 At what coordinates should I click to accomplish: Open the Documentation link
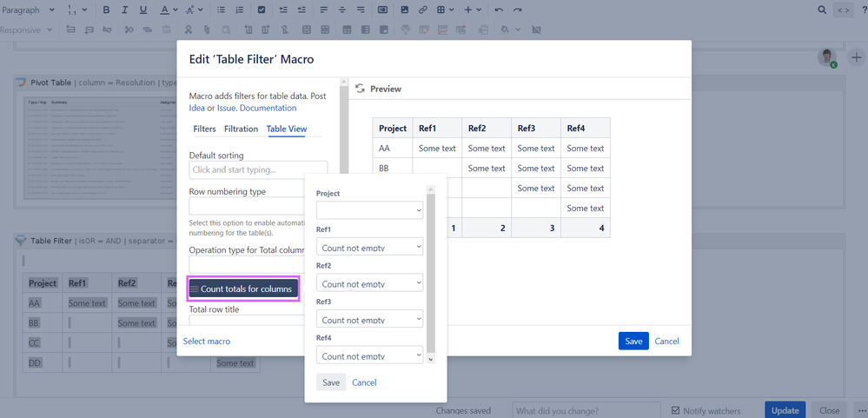coord(268,108)
